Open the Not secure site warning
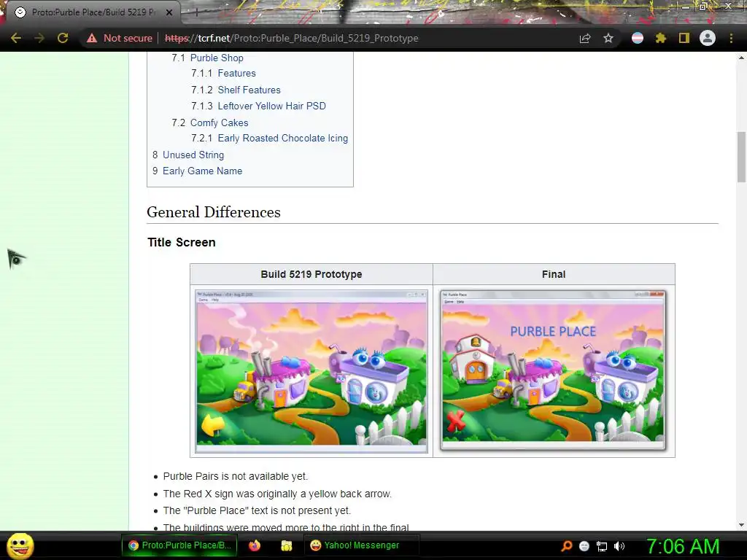747x560 pixels. pos(119,38)
